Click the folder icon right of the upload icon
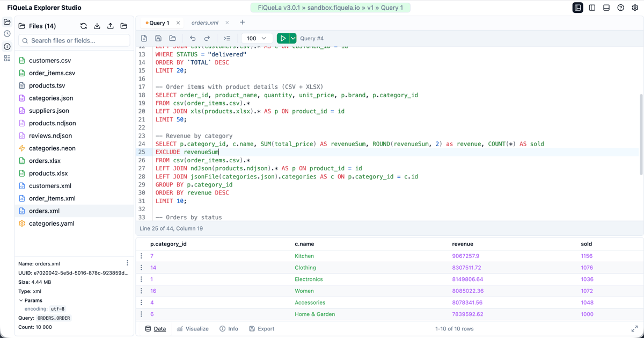 tap(124, 26)
